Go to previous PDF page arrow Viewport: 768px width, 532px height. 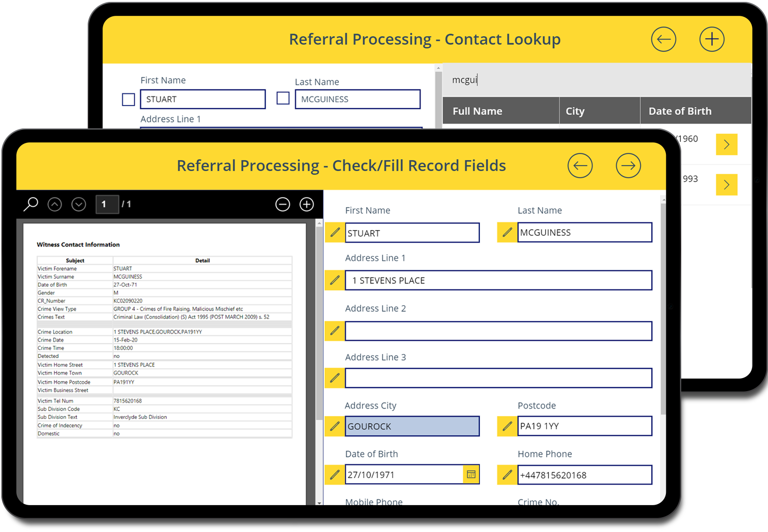click(55, 205)
